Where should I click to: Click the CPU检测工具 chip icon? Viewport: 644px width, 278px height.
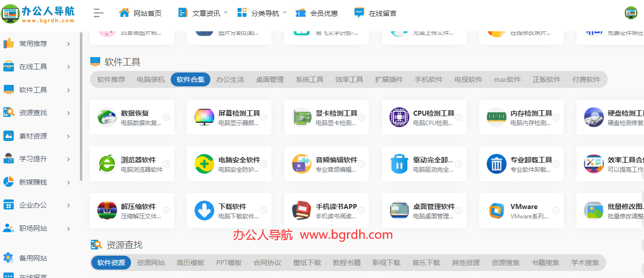tap(399, 117)
